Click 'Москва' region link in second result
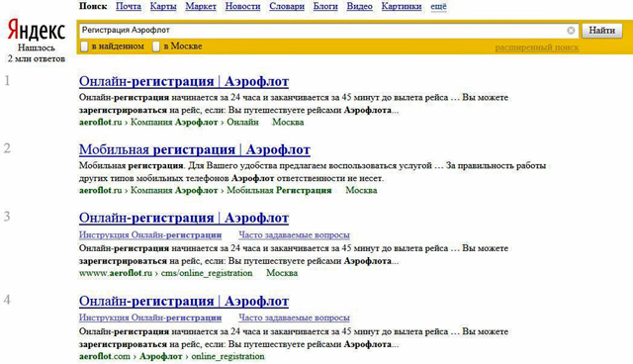The width and height of the screenshot is (633, 364). tap(361, 191)
